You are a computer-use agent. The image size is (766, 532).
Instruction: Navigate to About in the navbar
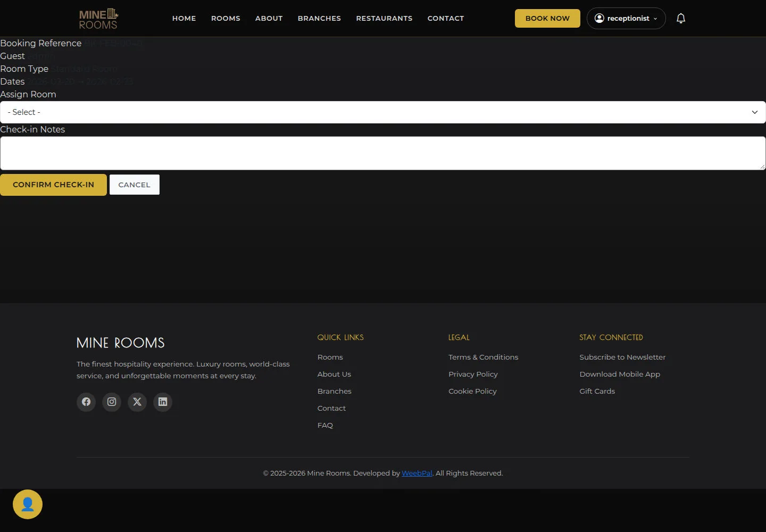[x=269, y=18]
